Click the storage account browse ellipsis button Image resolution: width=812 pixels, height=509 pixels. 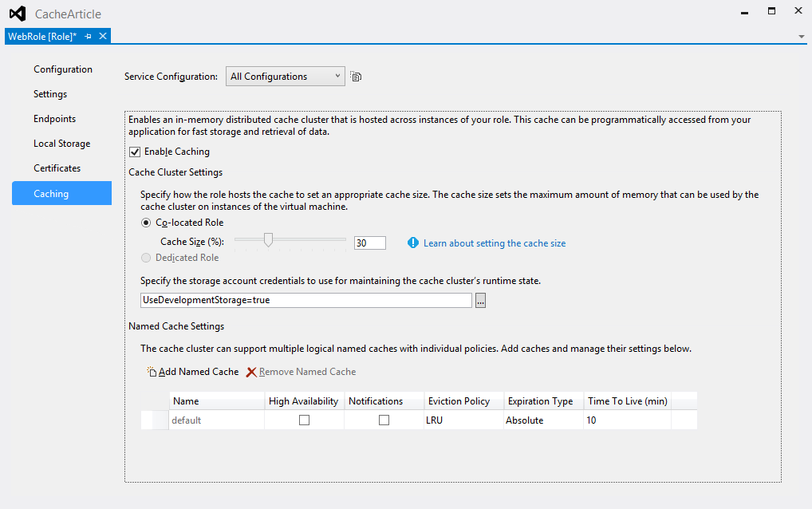pos(480,301)
